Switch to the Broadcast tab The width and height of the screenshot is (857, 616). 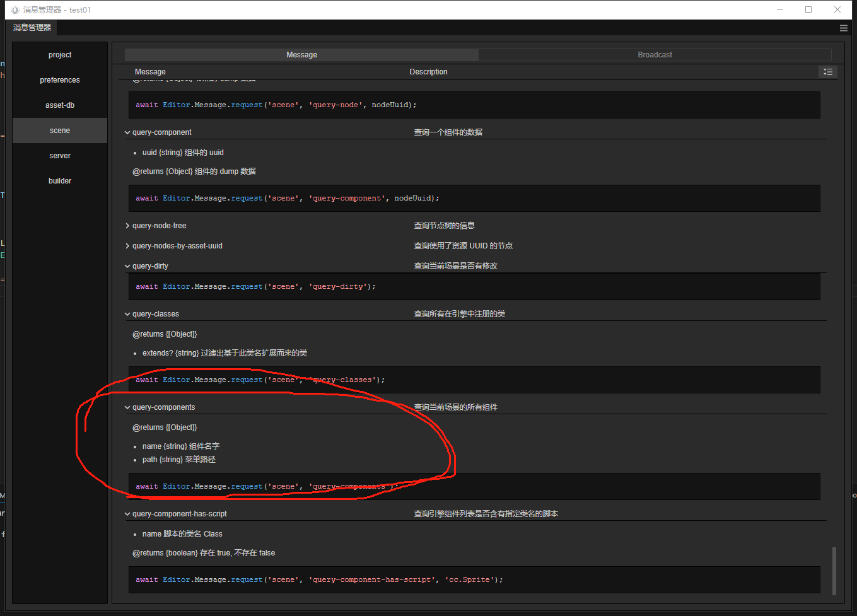[x=655, y=55]
